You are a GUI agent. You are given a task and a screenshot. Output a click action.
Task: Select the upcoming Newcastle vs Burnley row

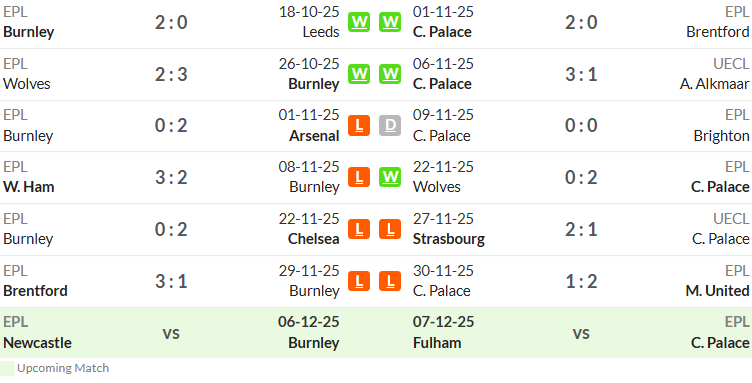coord(171,333)
